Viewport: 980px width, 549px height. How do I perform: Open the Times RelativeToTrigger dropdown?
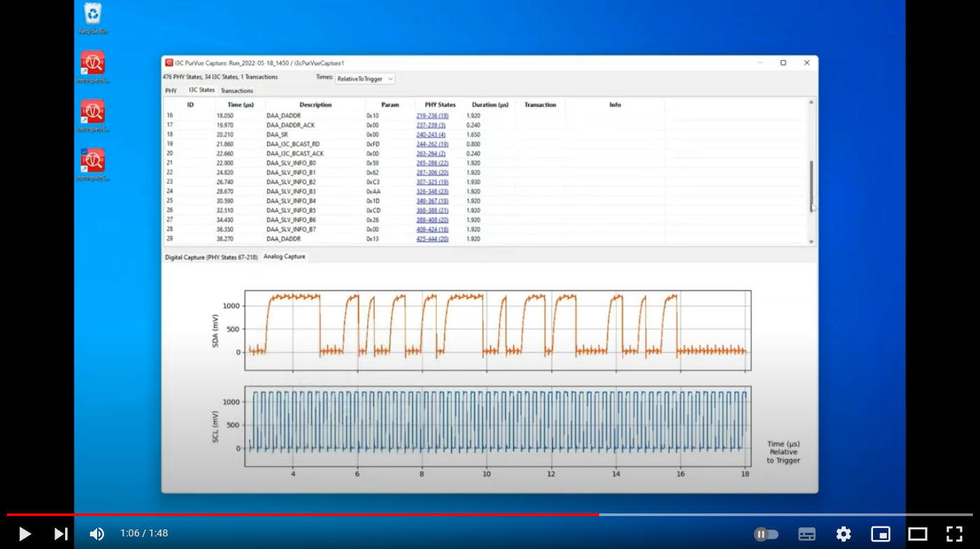[x=366, y=79]
